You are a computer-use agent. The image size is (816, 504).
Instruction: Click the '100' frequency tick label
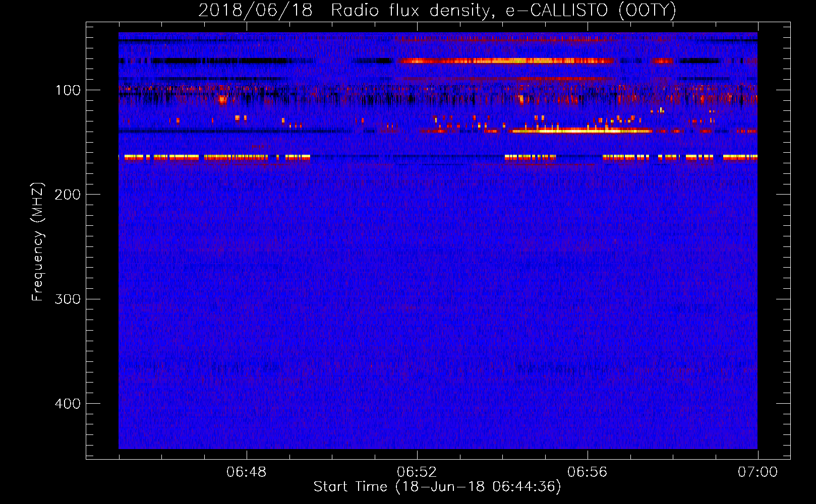click(68, 90)
